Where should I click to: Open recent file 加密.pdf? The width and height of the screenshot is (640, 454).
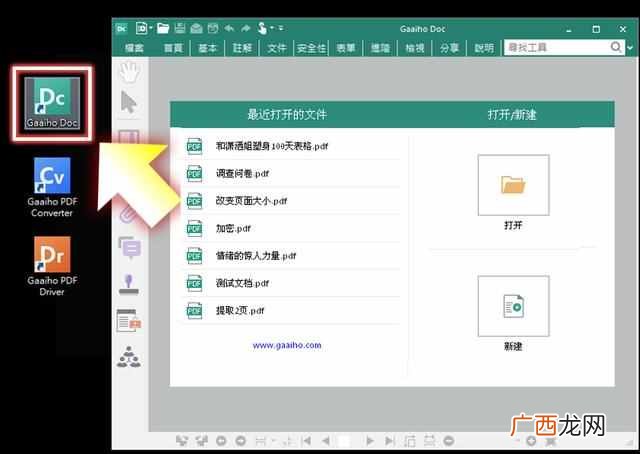[291, 228]
